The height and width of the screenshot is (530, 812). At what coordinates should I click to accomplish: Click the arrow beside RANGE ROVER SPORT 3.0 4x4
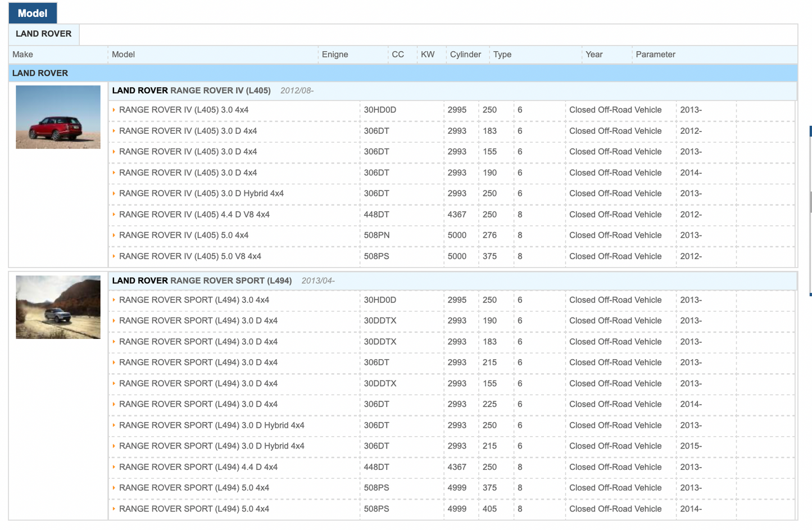(x=114, y=300)
